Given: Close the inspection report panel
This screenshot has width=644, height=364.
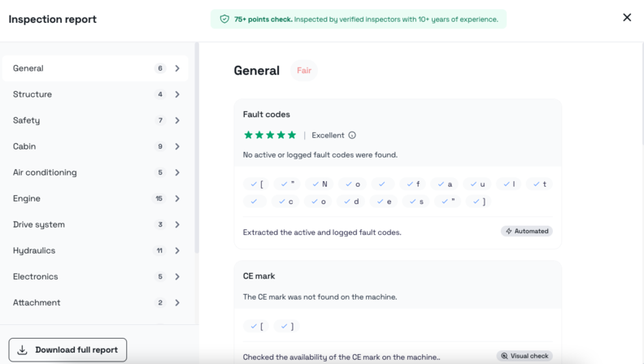Looking at the screenshot, I should pos(627,18).
